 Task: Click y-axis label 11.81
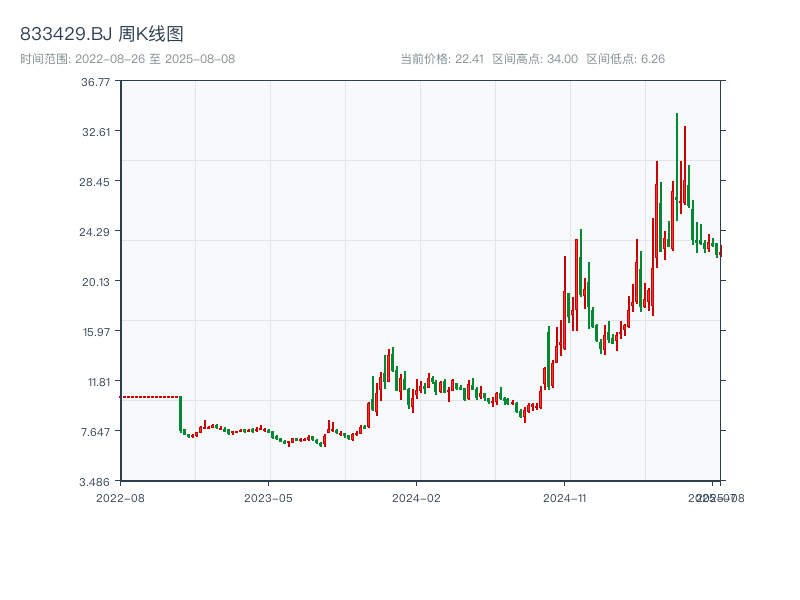pos(99,382)
